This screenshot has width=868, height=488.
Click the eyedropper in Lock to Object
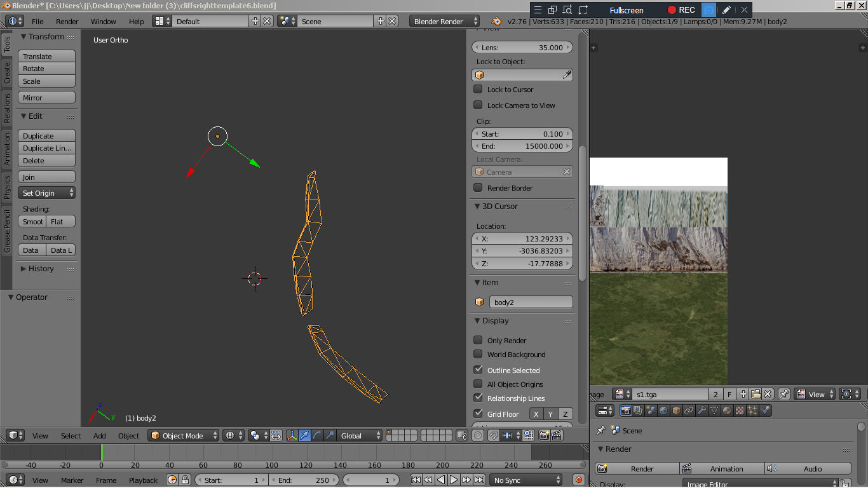pyautogui.click(x=567, y=75)
